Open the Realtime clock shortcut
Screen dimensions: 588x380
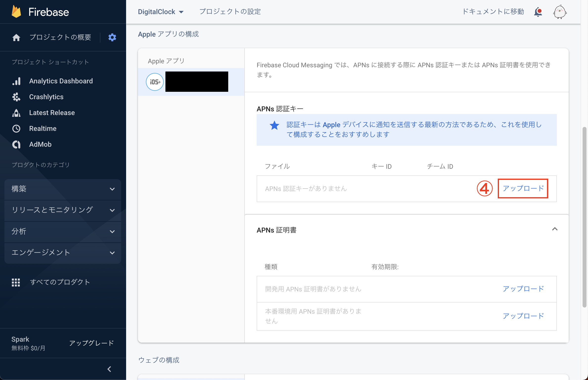(x=43, y=128)
